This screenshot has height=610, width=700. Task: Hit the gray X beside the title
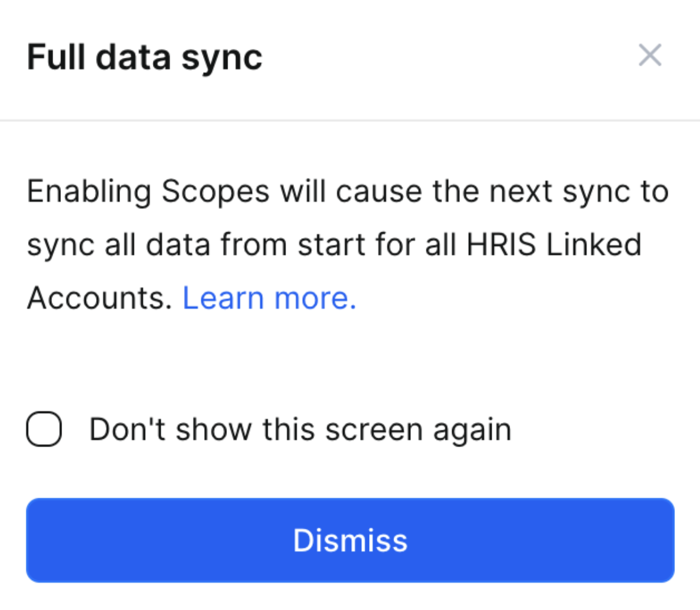point(649,56)
